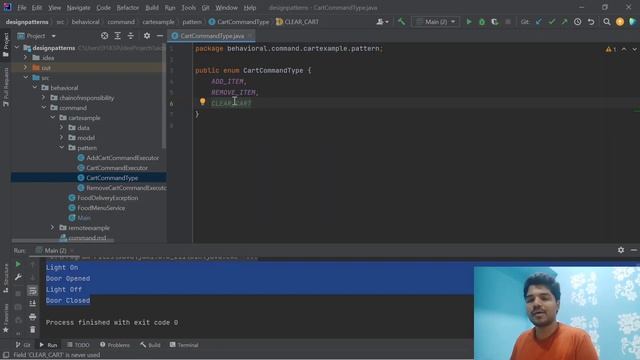The height and width of the screenshot is (360, 640).
Task: Collapse the behavioral package
Action: (35, 88)
